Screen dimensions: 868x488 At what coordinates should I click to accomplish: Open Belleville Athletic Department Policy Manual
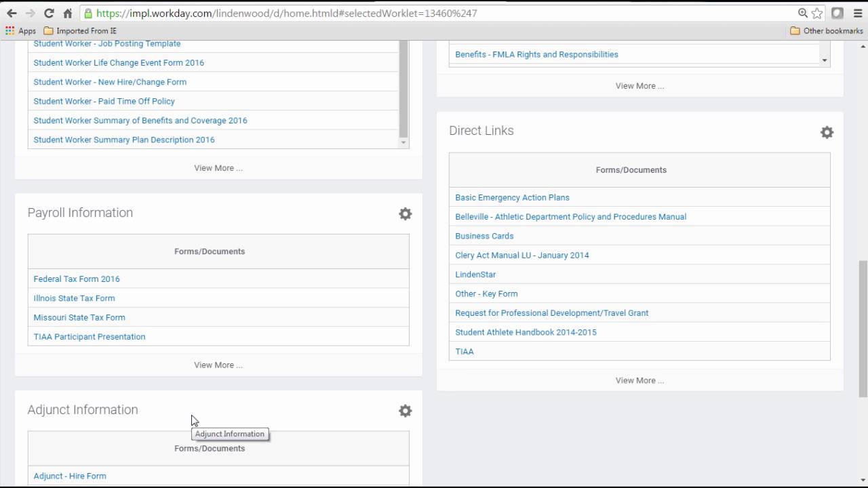(x=570, y=217)
